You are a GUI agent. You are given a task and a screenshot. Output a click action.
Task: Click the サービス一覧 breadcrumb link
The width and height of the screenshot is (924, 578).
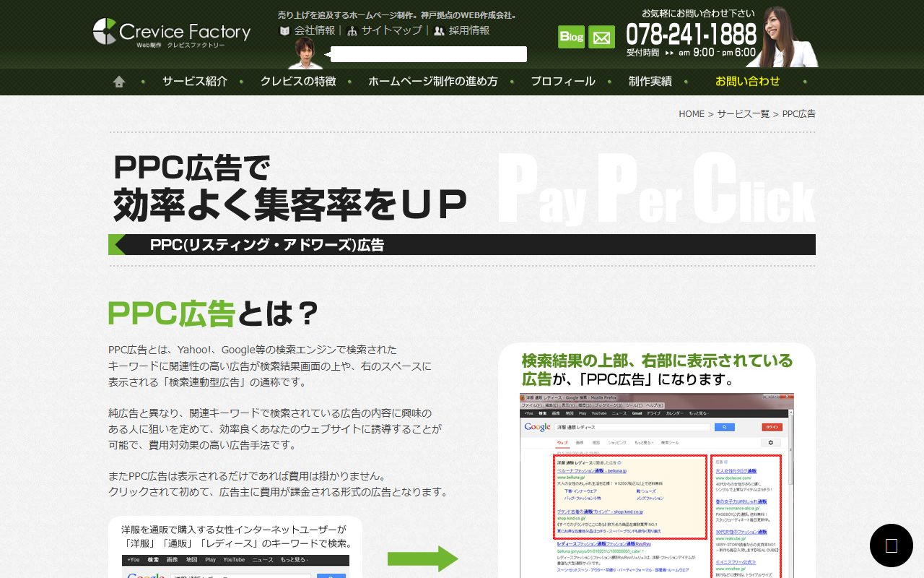point(743,114)
